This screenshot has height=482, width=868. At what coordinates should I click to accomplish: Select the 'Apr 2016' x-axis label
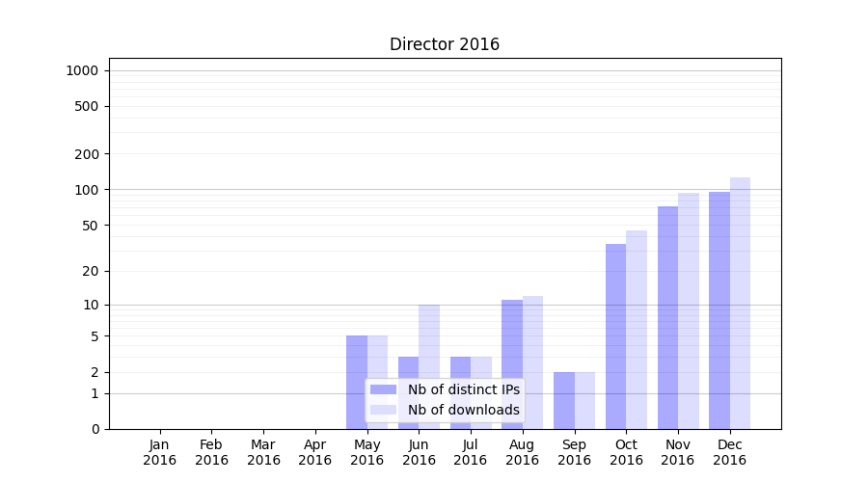click(315, 452)
